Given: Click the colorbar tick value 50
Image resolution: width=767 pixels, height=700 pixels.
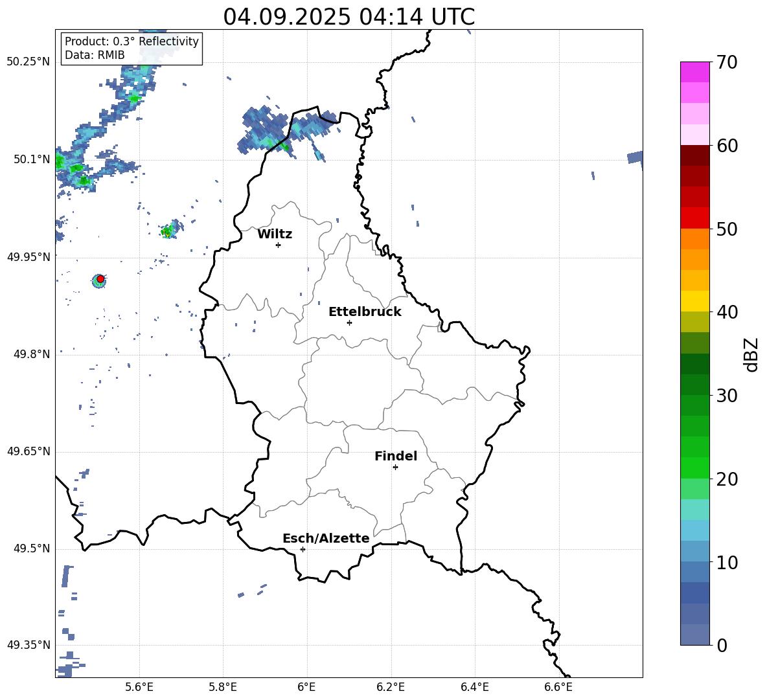Looking at the screenshot, I should (726, 229).
